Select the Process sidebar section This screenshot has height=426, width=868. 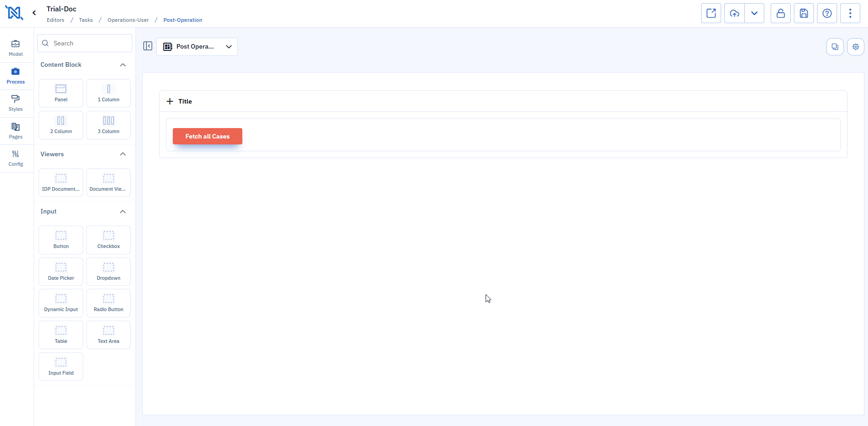pos(16,76)
